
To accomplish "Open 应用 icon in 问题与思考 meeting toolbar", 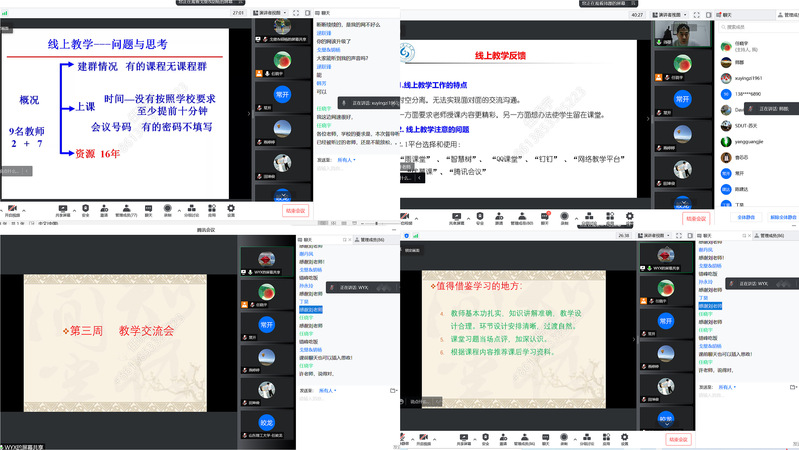I will coord(212,209).
